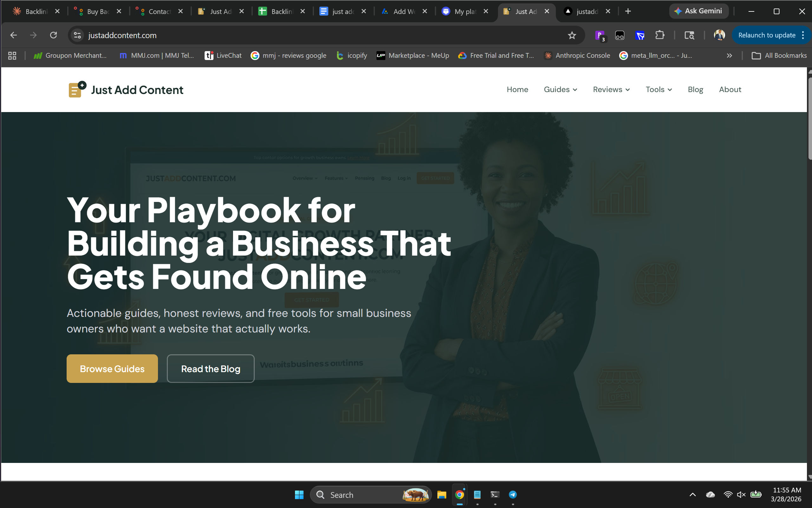Switch to the Add We browser tab
812x508 pixels.
pos(404,11)
